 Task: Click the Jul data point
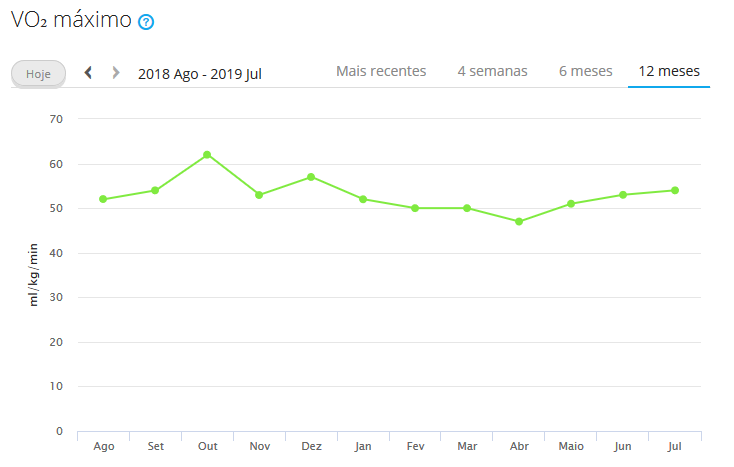[x=675, y=190]
